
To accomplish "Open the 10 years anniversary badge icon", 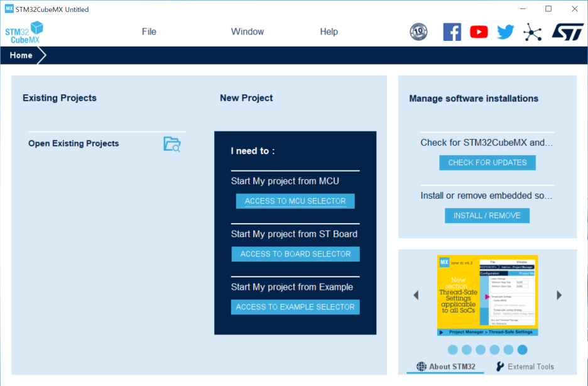I will [418, 32].
